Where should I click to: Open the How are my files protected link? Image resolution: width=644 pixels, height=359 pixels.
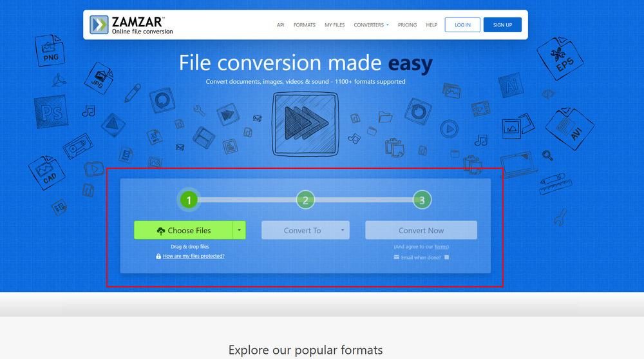pos(193,256)
